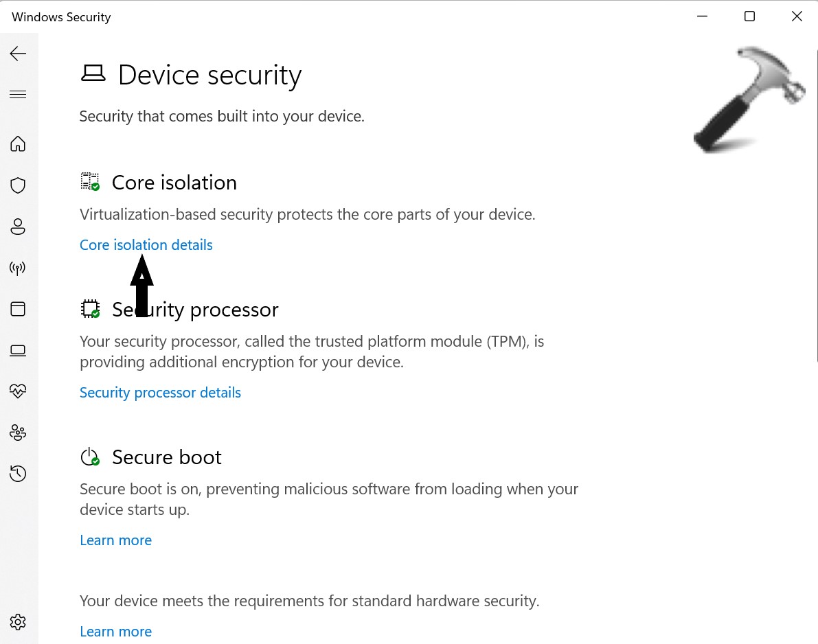Open Settings gear in sidebar

pos(18,622)
